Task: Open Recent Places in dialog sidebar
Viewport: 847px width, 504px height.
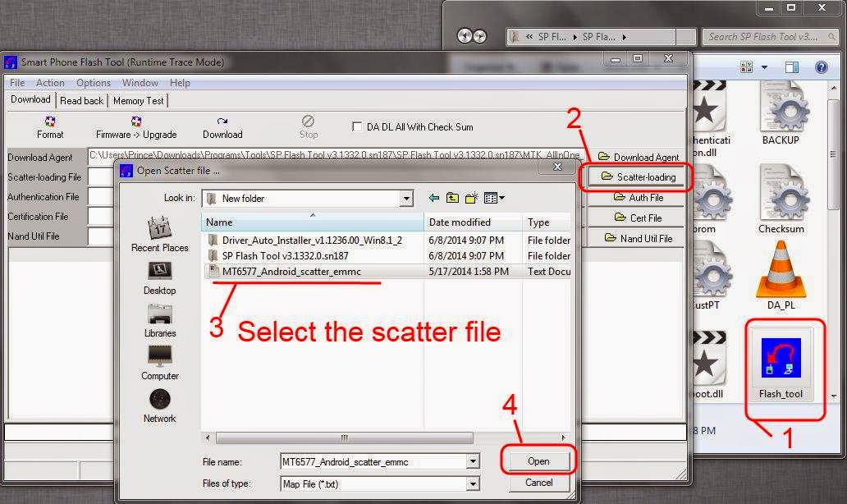Action: tap(160, 233)
